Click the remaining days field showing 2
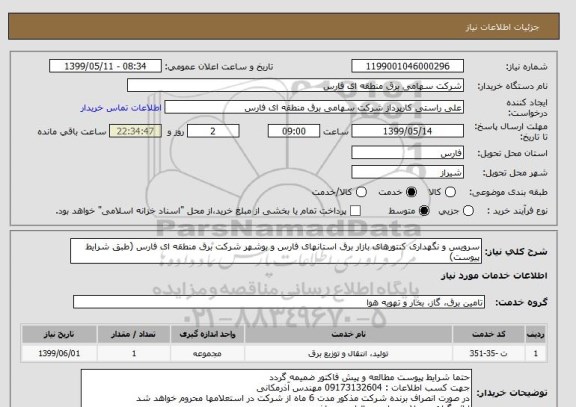Screen dimensions: 576x407 [213, 131]
